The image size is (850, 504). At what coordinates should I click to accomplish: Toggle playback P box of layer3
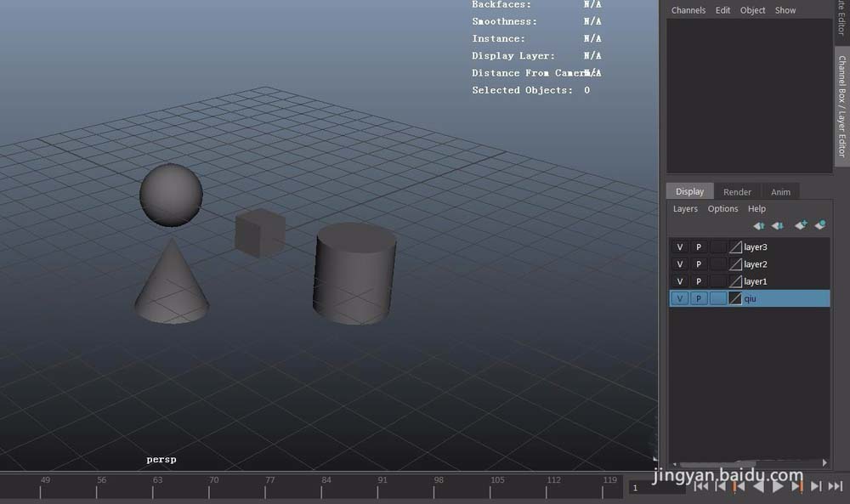pos(699,247)
